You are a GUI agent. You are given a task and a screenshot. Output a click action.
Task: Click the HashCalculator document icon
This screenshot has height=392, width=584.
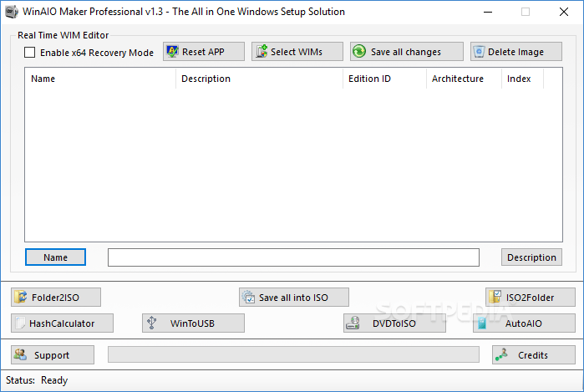pos(20,323)
